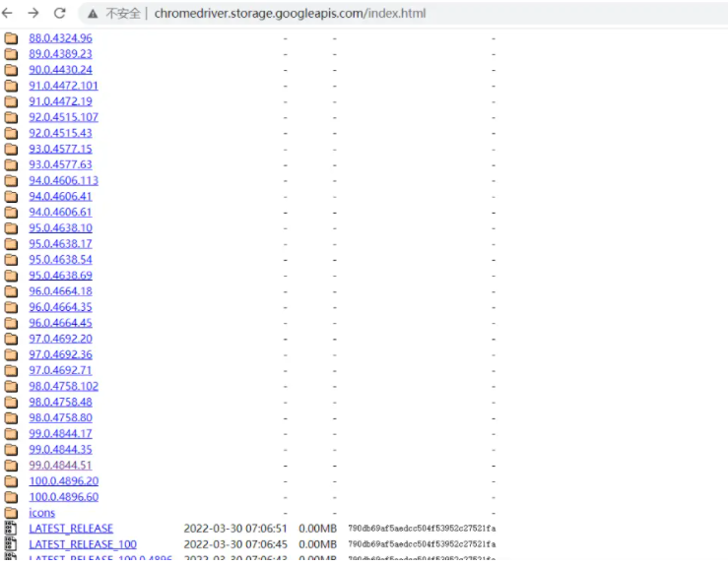Screen dimensions: 728x566
Task: Click the browser back arrow
Action: [x=7, y=13]
